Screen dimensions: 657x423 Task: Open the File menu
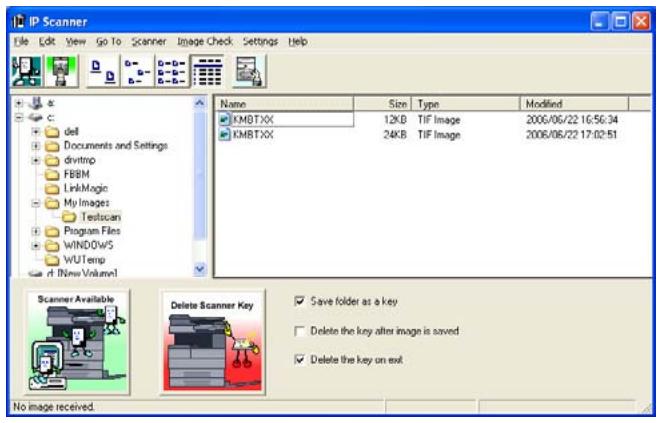coord(21,41)
